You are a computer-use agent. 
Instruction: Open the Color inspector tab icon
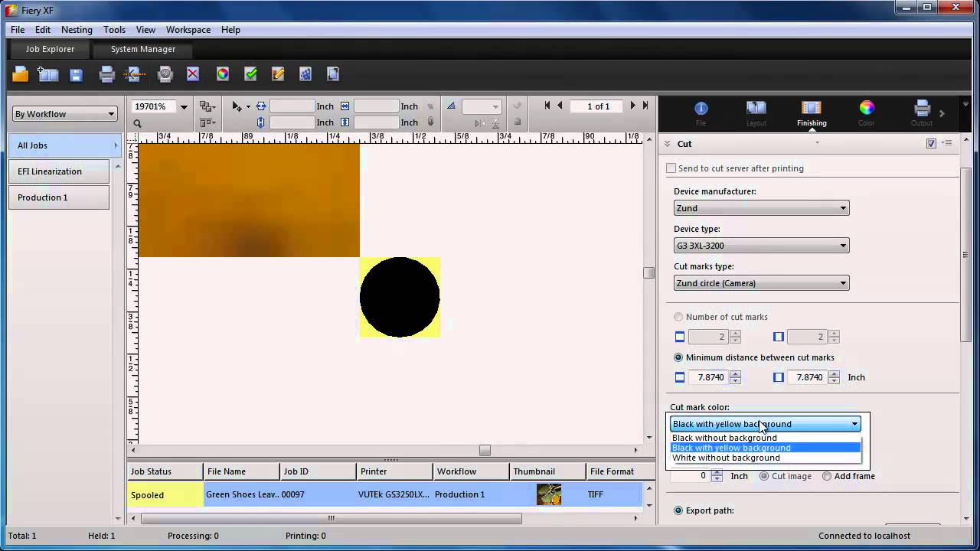tap(866, 112)
